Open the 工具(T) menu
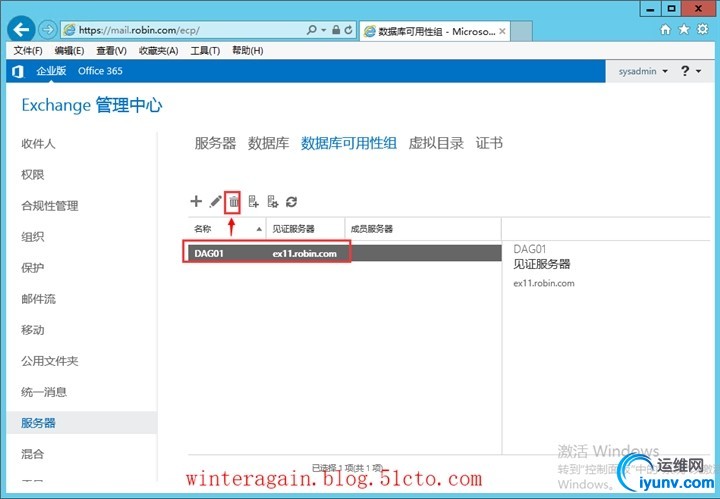The width and height of the screenshot is (720, 499). [205, 50]
